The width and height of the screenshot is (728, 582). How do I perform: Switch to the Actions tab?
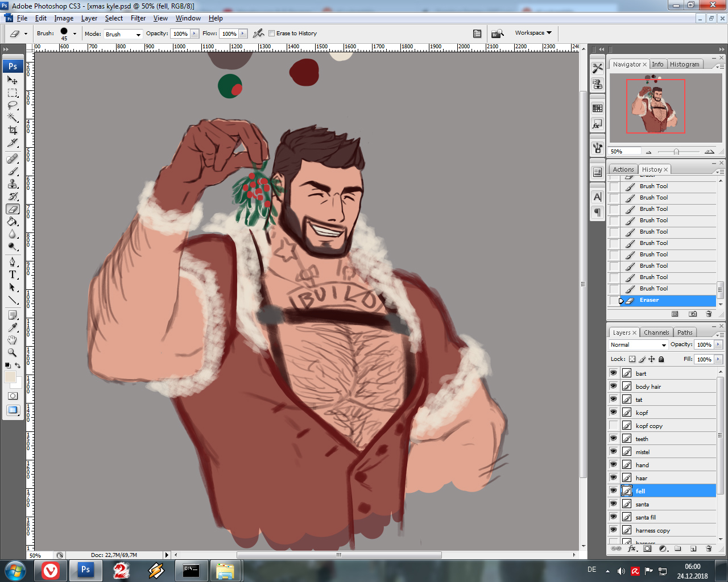[x=623, y=169]
